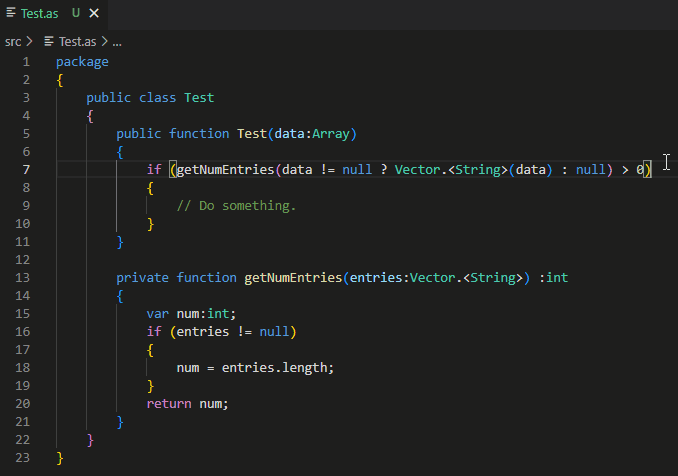
Task: Click 'getNumEntries' call on line 7
Action: click(225, 169)
